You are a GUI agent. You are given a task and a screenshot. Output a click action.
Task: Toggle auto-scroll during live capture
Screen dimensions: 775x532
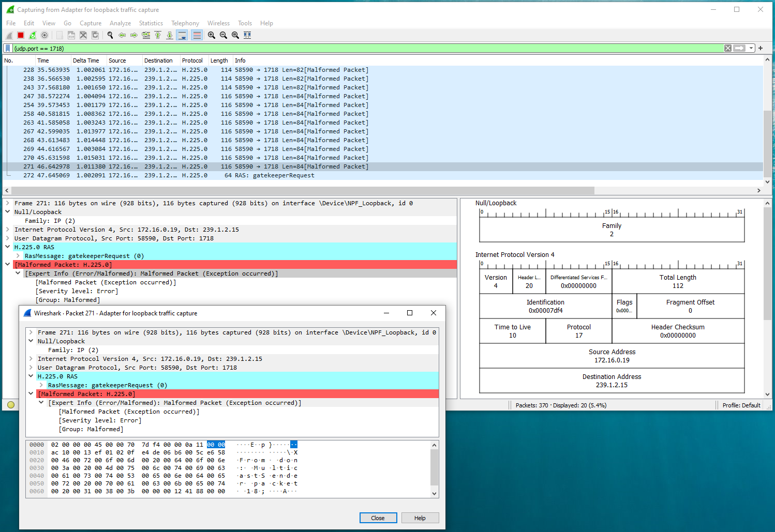pyautogui.click(x=182, y=35)
